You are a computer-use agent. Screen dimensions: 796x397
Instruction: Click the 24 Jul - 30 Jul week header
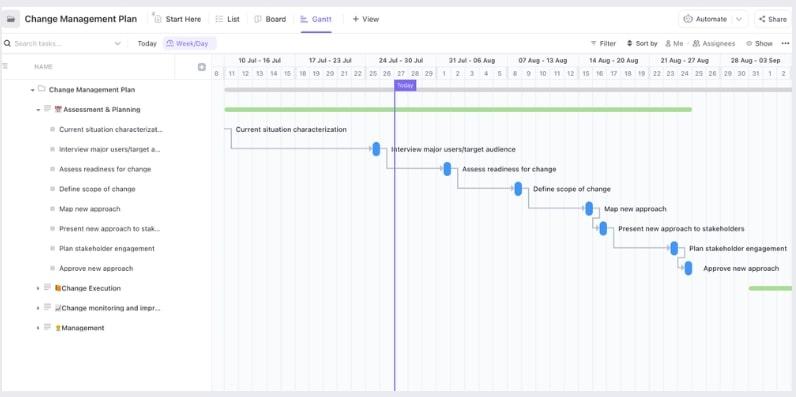point(401,60)
